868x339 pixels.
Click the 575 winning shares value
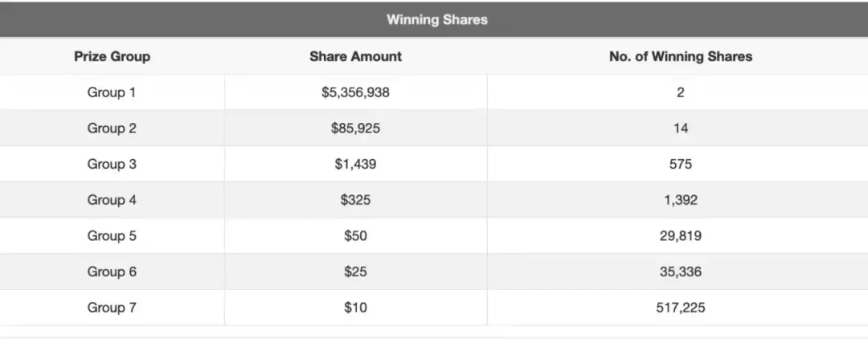click(x=680, y=164)
